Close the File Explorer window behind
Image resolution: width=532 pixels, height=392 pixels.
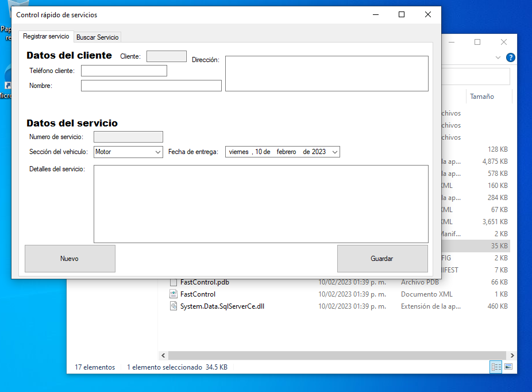click(504, 42)
